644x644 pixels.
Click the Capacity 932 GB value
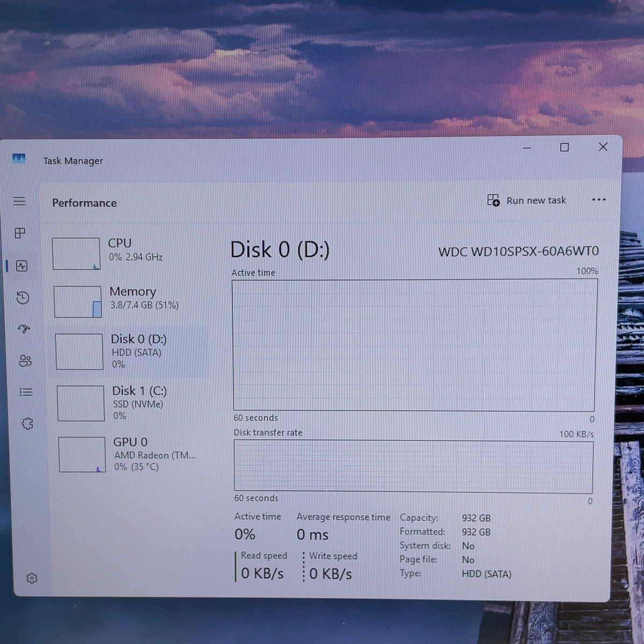476,518
